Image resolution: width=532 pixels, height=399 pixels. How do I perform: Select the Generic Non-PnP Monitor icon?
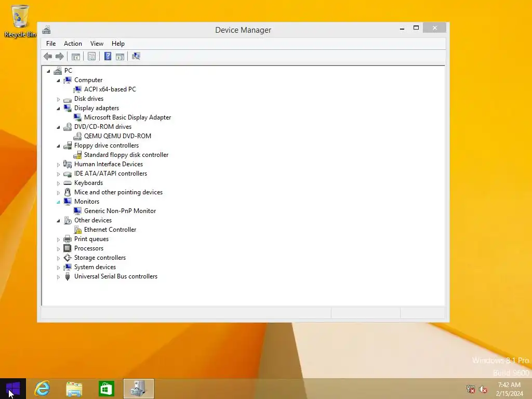[x=77, y=211]
